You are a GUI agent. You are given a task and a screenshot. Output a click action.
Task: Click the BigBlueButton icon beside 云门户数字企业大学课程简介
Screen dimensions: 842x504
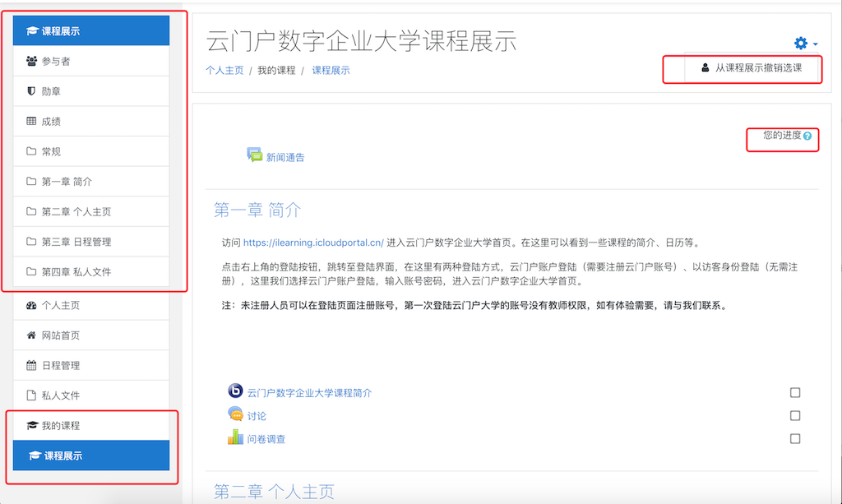[x=235, y=391]
